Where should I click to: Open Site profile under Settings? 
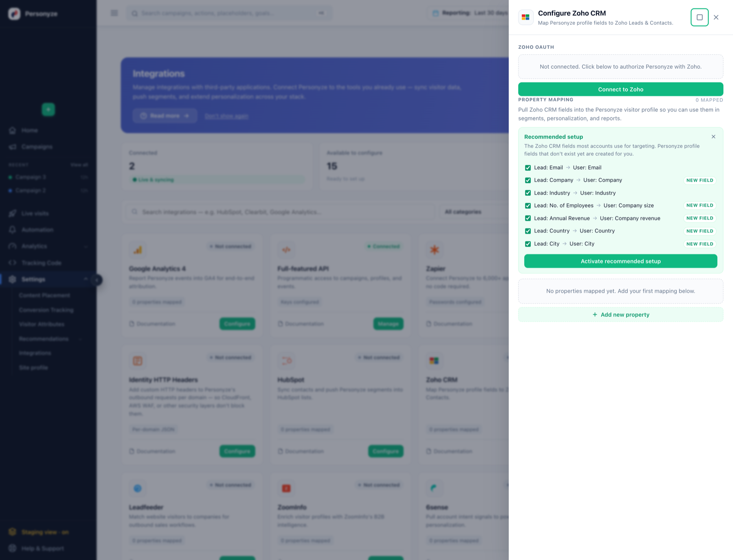tap(33, 368)
